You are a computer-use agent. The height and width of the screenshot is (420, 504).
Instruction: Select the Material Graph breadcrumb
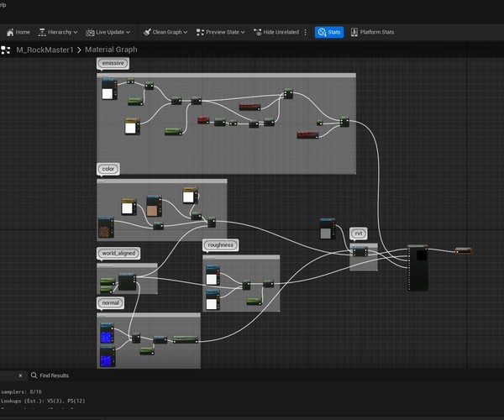click(x=111, y=50)
